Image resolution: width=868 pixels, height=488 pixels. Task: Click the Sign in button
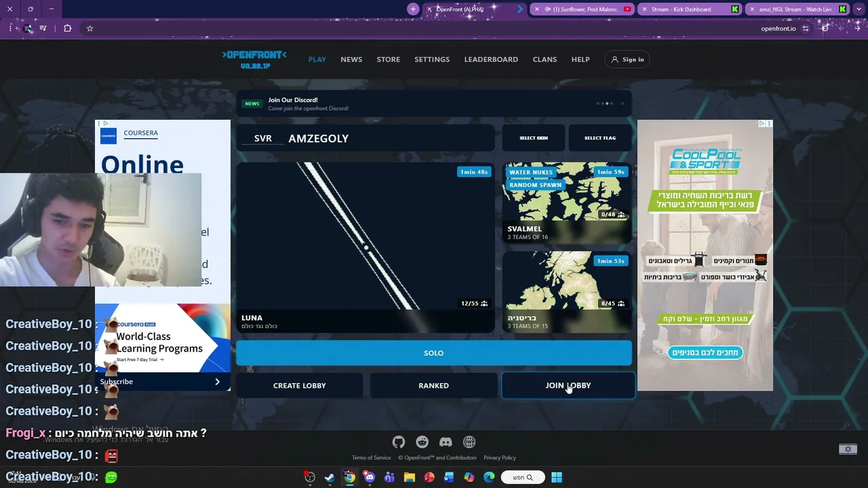627,60
